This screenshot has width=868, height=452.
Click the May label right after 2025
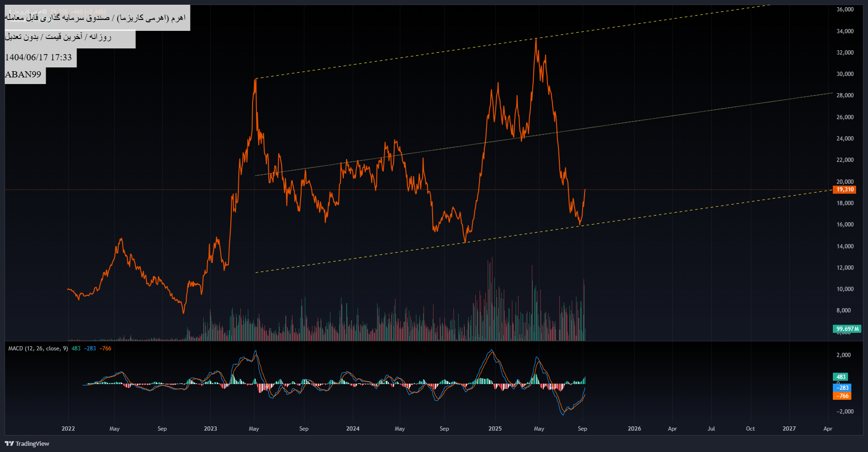539,429
